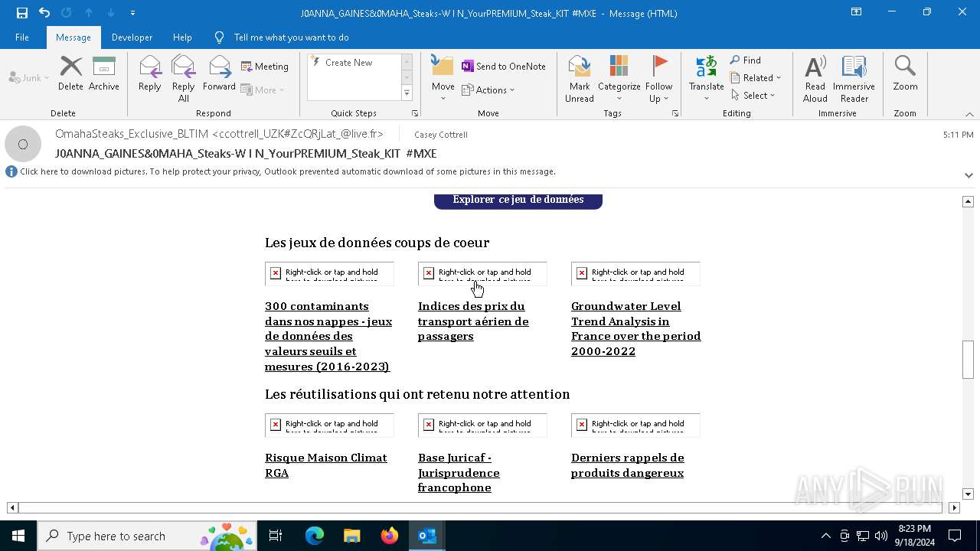
Task: Click Explorer ce jeu de données button
Action: 518,200
